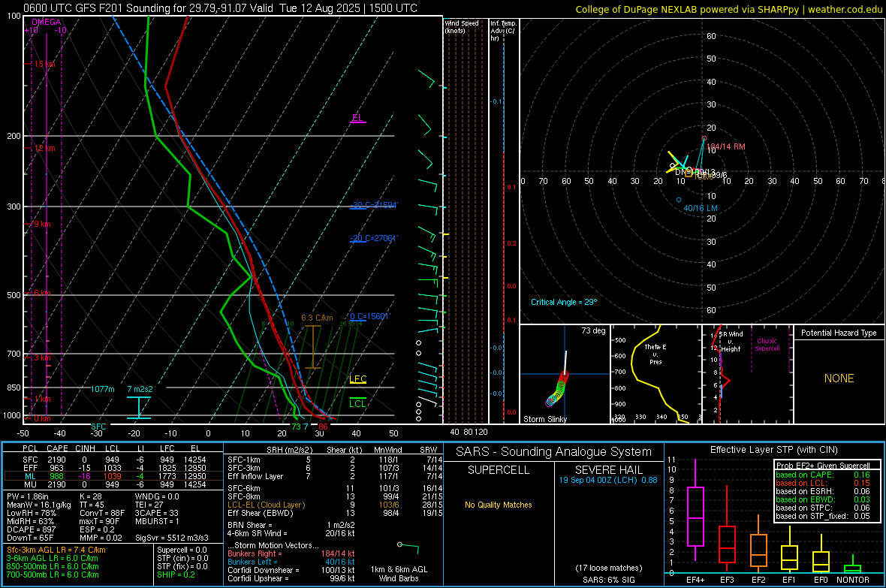Screen dimensions: 886x588
Task: Select the highlighted ML parcel row
Action: pos(113,476)
